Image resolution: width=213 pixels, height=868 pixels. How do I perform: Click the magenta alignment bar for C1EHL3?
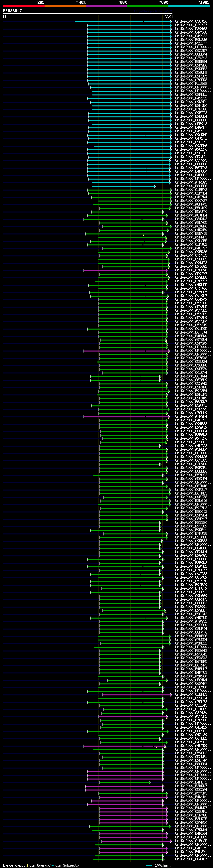pyautogui.click(x=137, y=695)
